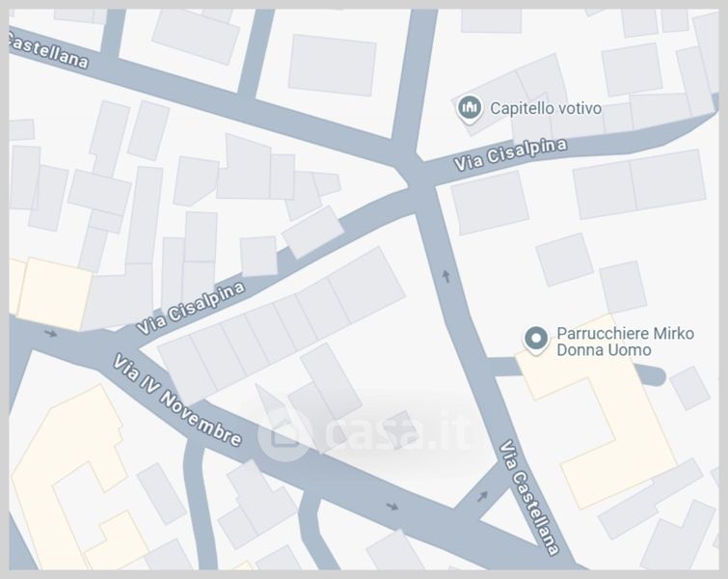
Task: Click the direction arrow on lower Via IV Novembre
Action: pyautogui.click(x=392, y=506)
